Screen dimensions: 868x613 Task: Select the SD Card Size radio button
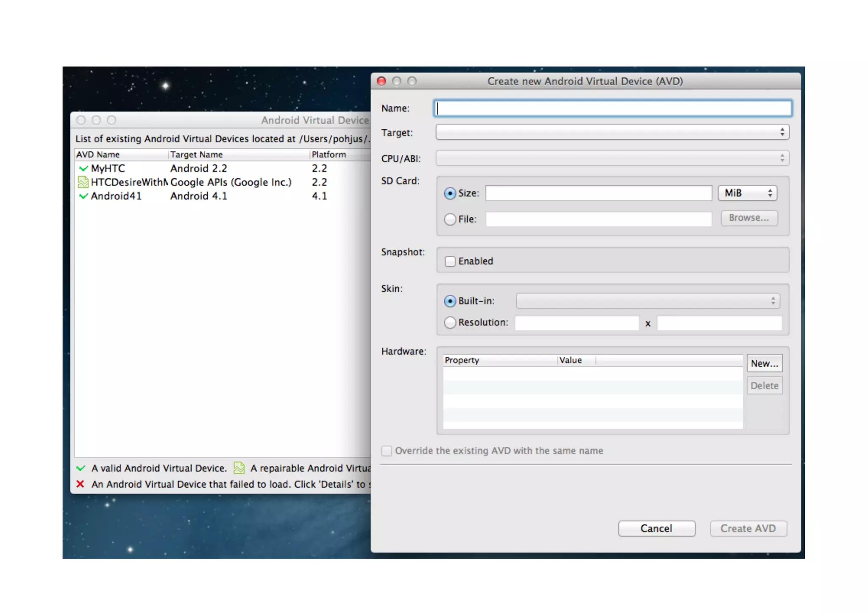450,194
